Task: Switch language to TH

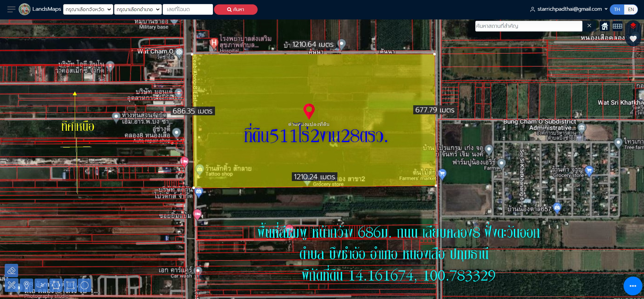Action: 617,9
